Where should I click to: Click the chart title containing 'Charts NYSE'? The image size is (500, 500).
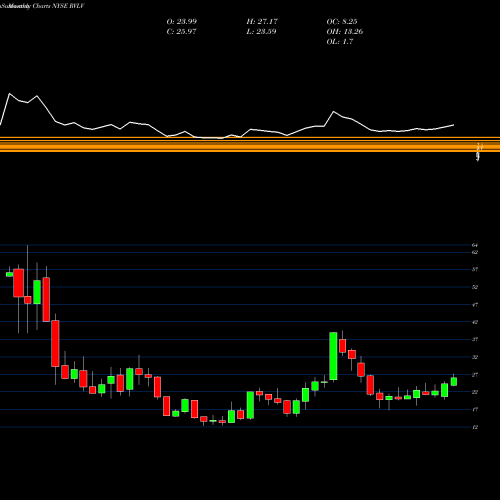[42, 6]
